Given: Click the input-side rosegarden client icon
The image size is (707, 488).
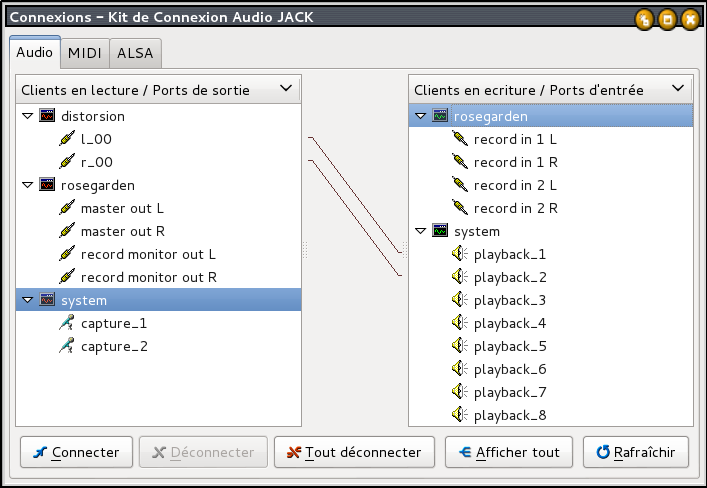Looking at the screenshot, I should (440, 116).
